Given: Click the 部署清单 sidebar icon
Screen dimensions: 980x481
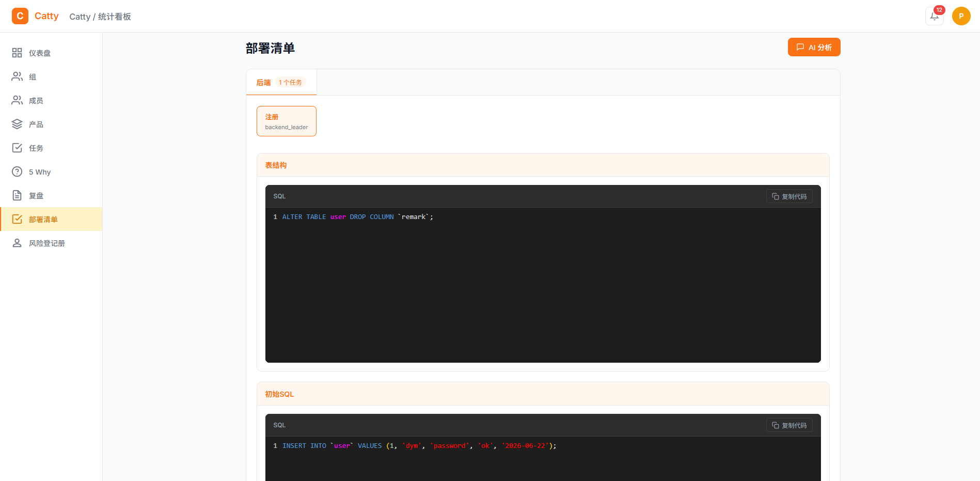Looking at the screenshot, I should coord(17,219).
